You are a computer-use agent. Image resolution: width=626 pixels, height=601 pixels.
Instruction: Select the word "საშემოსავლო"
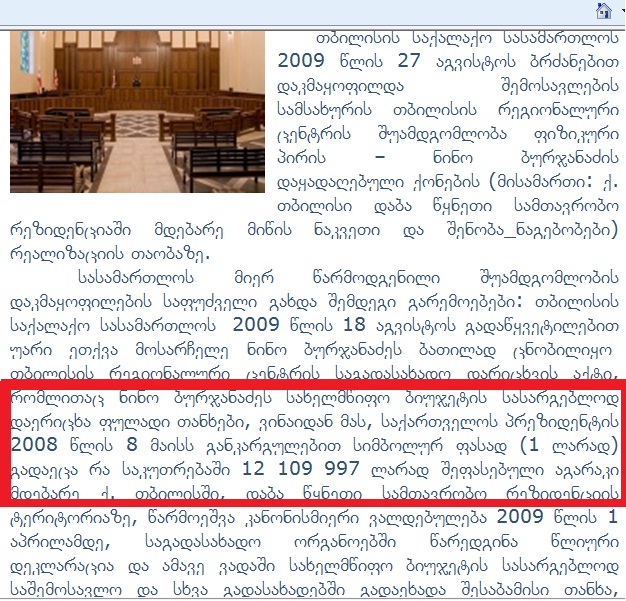[x=66, y=589]
